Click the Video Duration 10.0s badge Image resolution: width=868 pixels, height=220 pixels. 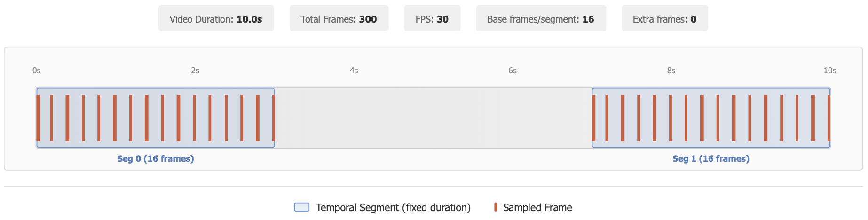click(x=216, y=19)
